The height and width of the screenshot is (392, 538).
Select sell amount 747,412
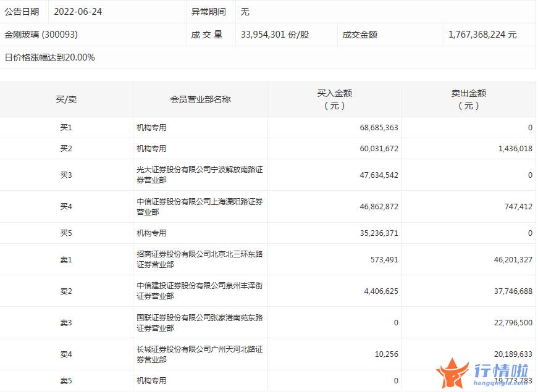[518, 206]
